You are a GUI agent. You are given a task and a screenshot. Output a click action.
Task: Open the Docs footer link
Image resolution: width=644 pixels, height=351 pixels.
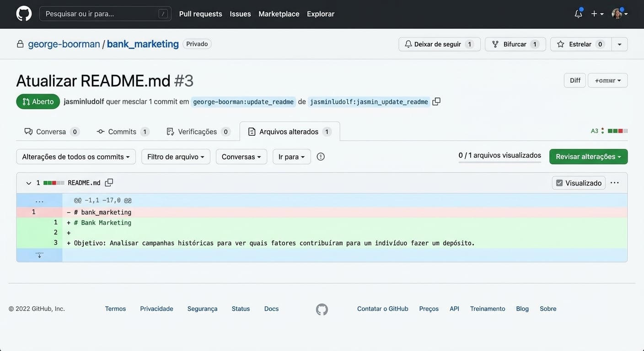[x=272, y=309]
